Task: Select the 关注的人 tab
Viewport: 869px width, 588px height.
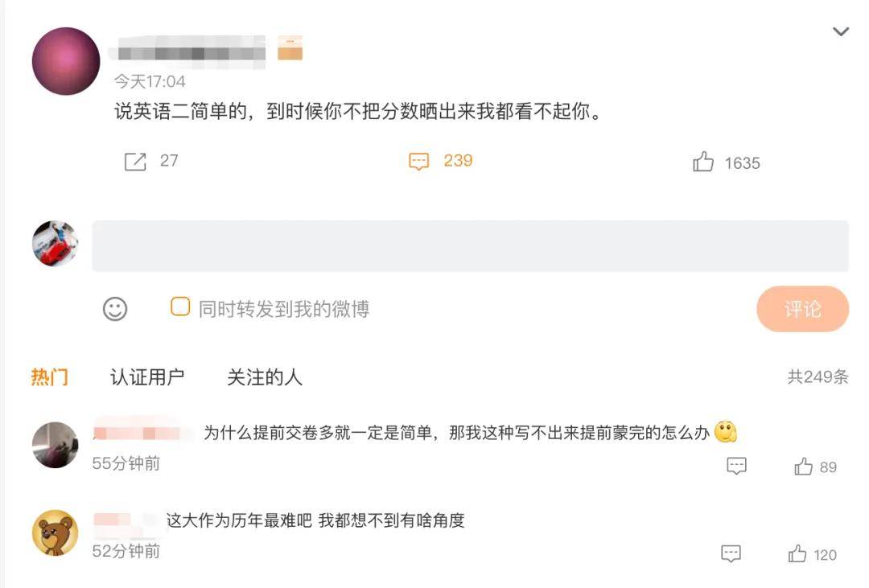Action: [x=265, y=377]
